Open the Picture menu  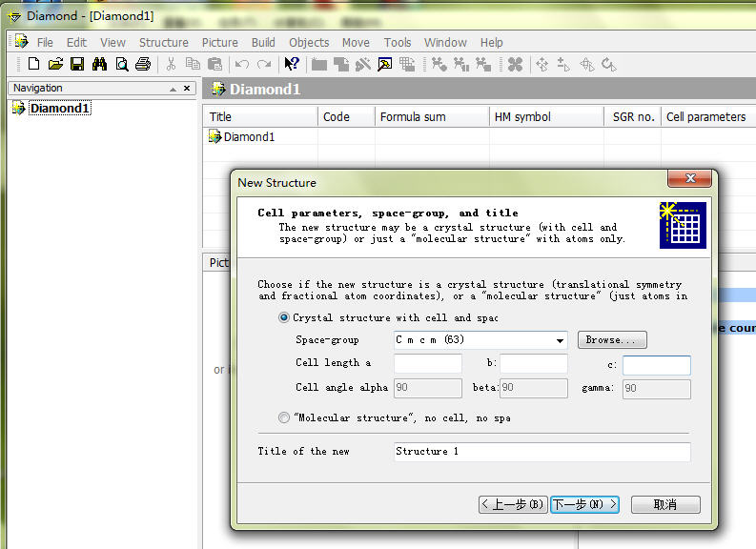pos(220,43)
